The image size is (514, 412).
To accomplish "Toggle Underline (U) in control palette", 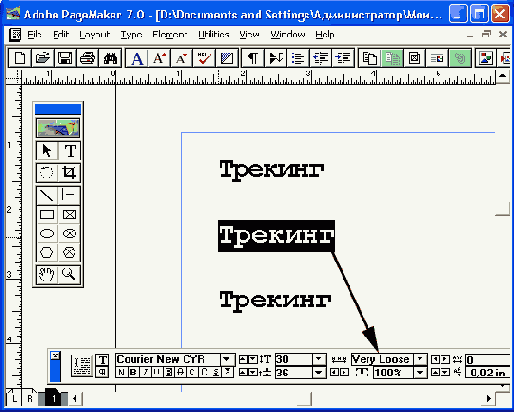I will pyautogui.click(x=157, y=372).
